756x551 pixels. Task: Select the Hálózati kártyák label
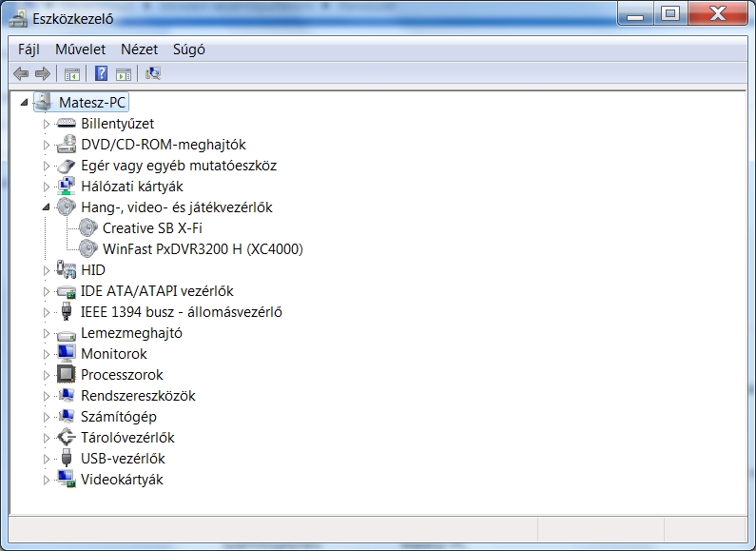click(x=132, y=187)
